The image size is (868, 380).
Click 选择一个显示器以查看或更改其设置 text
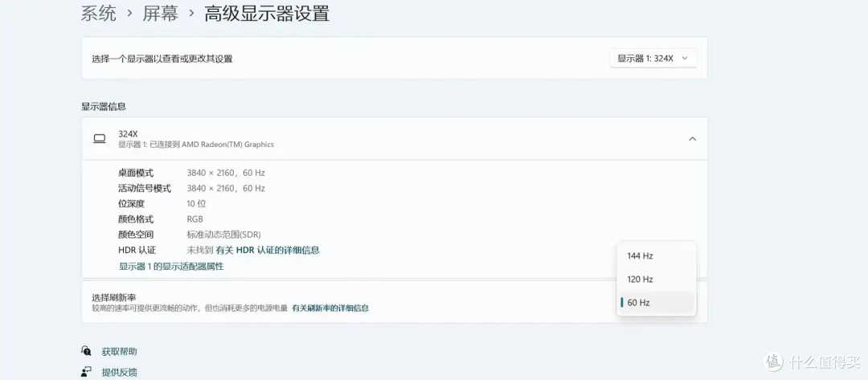click(162, 59)
